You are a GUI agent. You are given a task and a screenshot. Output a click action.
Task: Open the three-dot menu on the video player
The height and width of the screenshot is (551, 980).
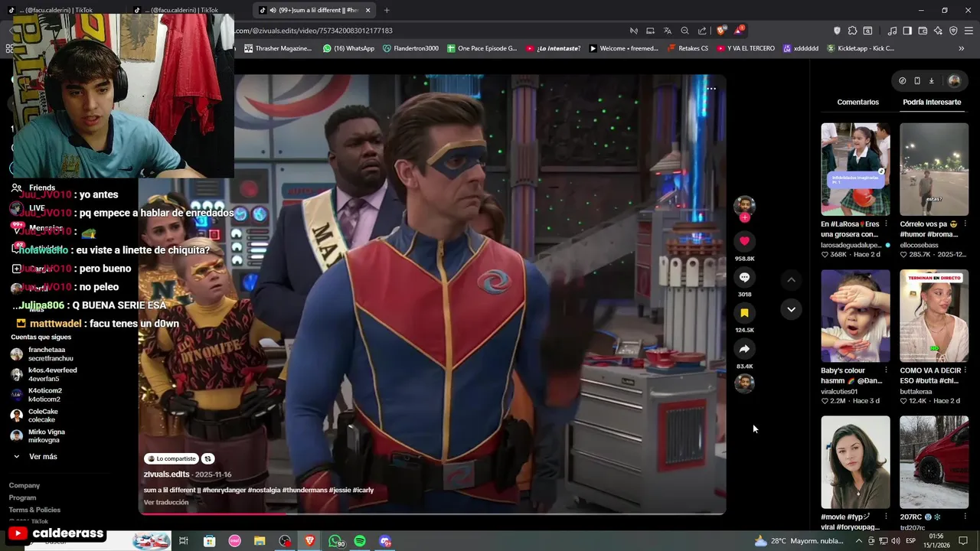pos(711,89)
